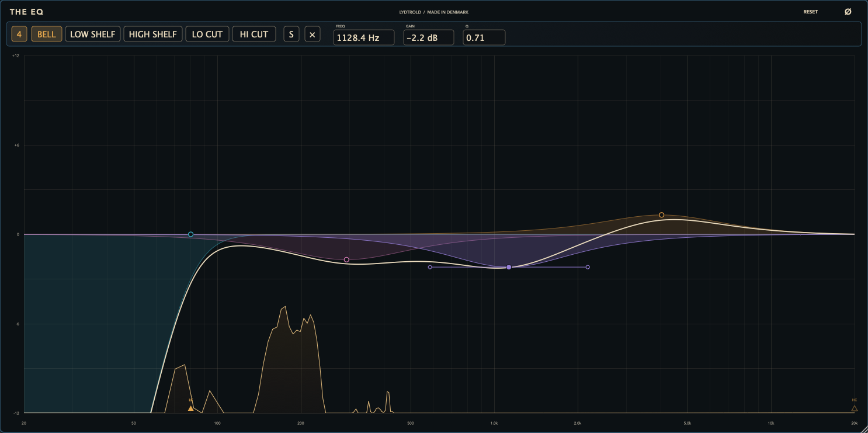Select the orange high boost band node
Image resolution: width=868 pixels, height=433 pixels.
[662, 215]
